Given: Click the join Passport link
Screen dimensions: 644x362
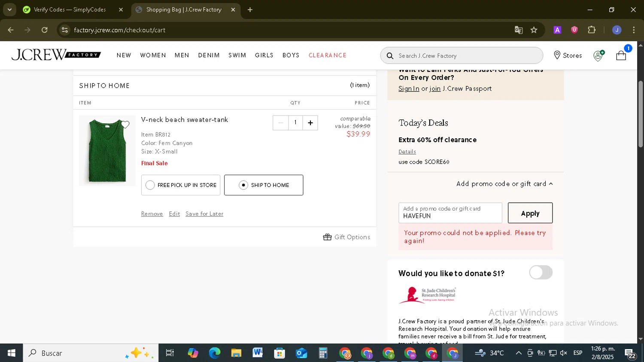Looking at the screenshot, I should 435,88.
